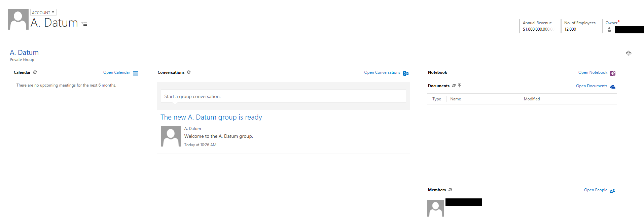The image size is (644, 224).
Task: Click the A. Datum account avatar image
Action: point(18,19)
